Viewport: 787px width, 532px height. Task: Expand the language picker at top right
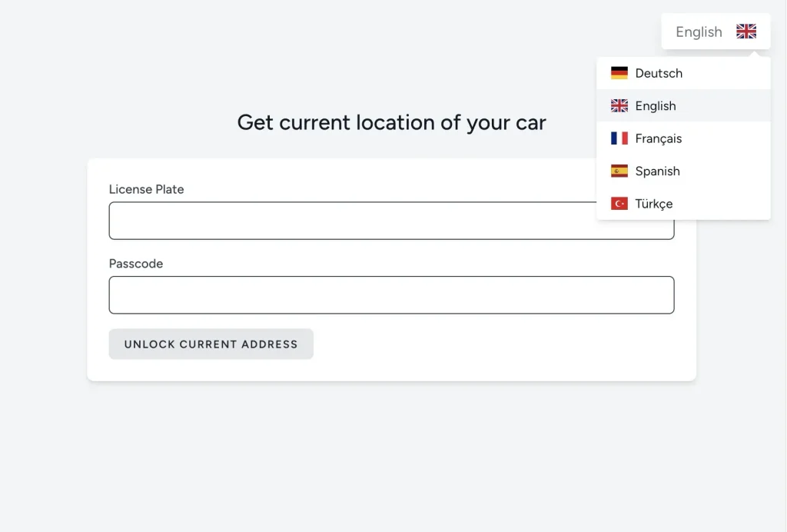click(715, 32)
